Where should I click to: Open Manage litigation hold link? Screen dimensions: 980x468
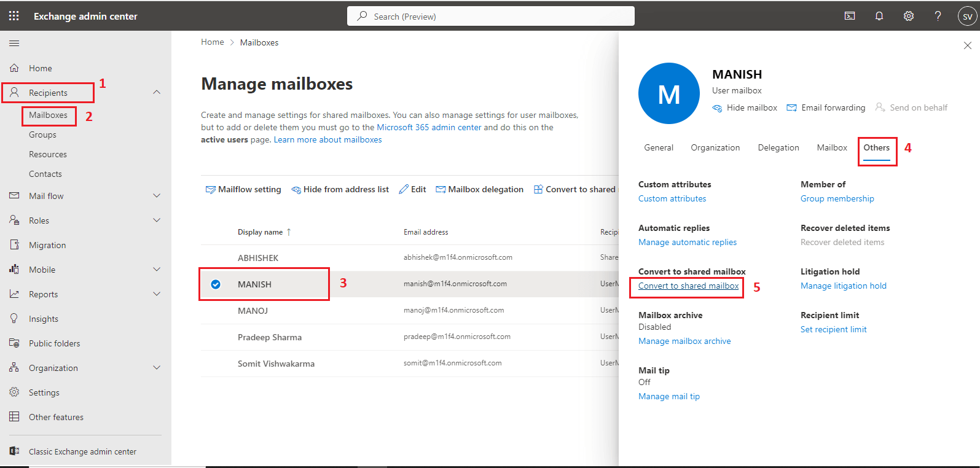tap(843, 286)
